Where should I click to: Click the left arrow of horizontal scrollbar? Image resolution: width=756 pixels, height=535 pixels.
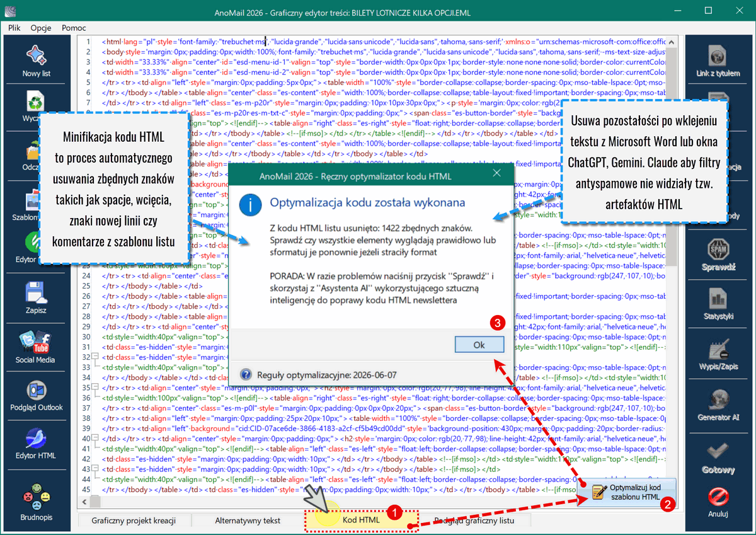coord(83,503)
